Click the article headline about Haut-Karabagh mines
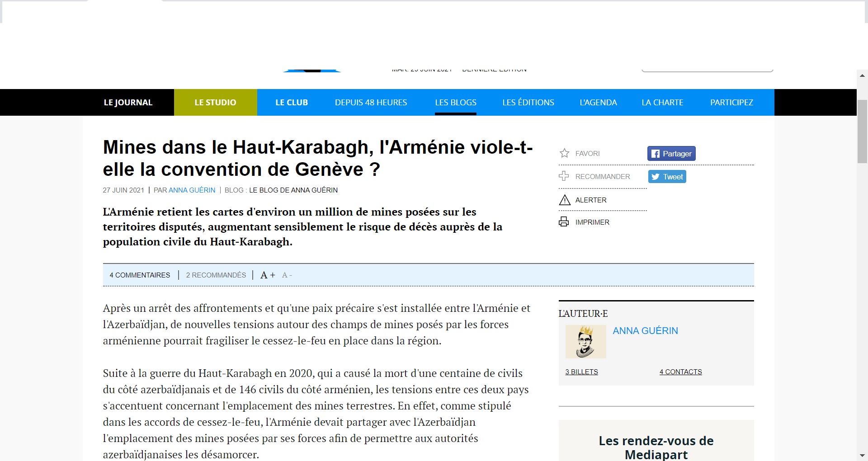868x461 pixels. (x=318, y=158)
